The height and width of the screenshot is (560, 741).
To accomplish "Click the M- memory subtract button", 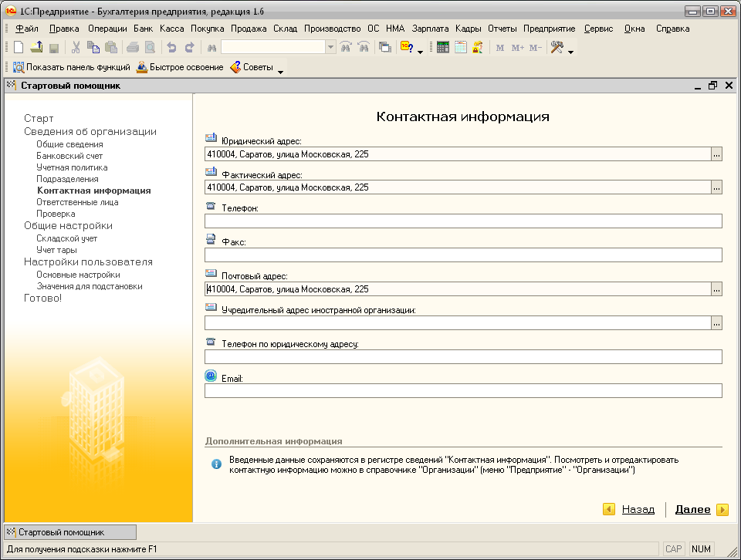I will [536, 48].
